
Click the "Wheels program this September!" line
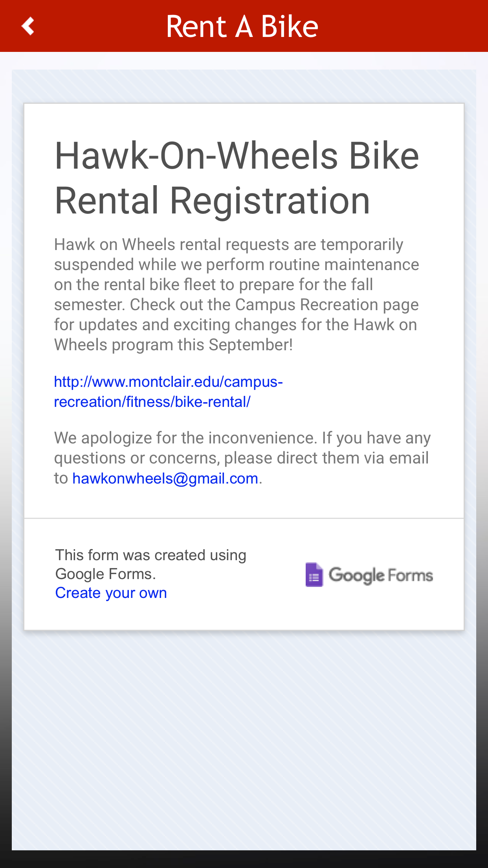coord(173,345)
